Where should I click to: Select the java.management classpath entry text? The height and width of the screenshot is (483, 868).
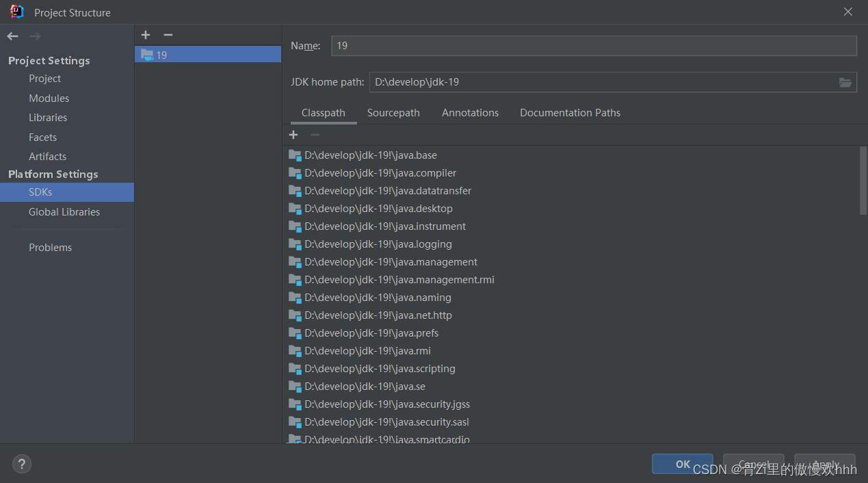click(x=391, y=262)
